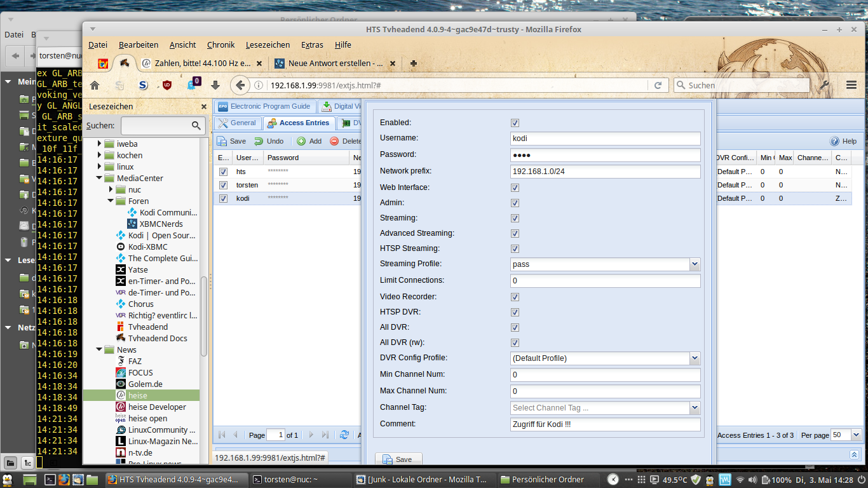Open the Firefox downloads arrow
This screenshot has width=868, height=488.
point(215,85)
